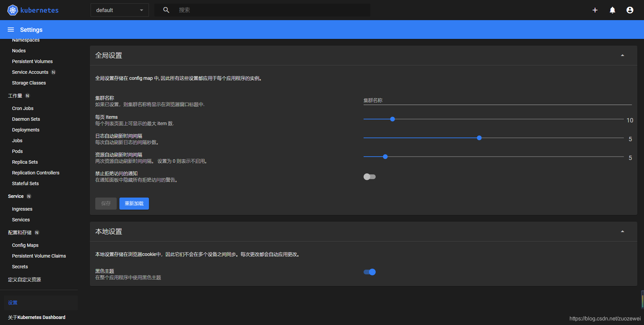Open Storage Classes in the sidebar
644x325 pixels.
[x=29, y=83]
